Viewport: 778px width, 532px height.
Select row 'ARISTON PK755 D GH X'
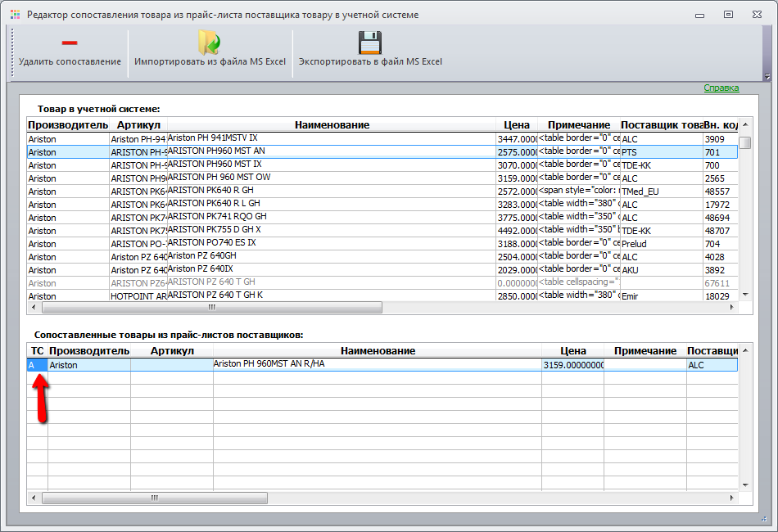(x=382, y=231)
